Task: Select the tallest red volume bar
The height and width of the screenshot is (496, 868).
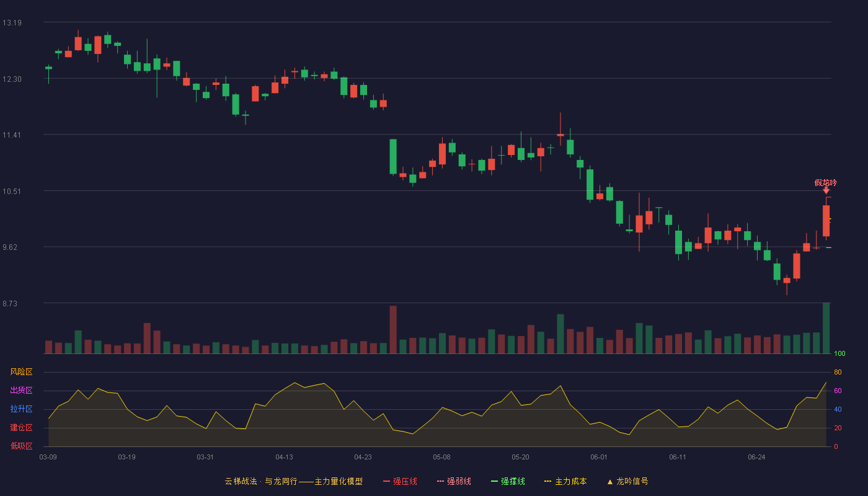Action: click(393, 330)
